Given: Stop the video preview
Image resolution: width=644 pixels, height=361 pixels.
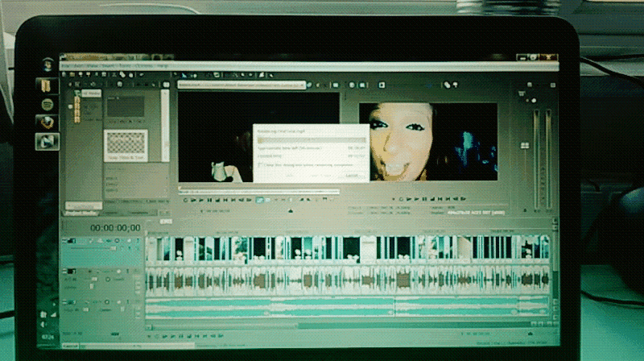Looking at the screenshot, I should click(x=432, y=199).
